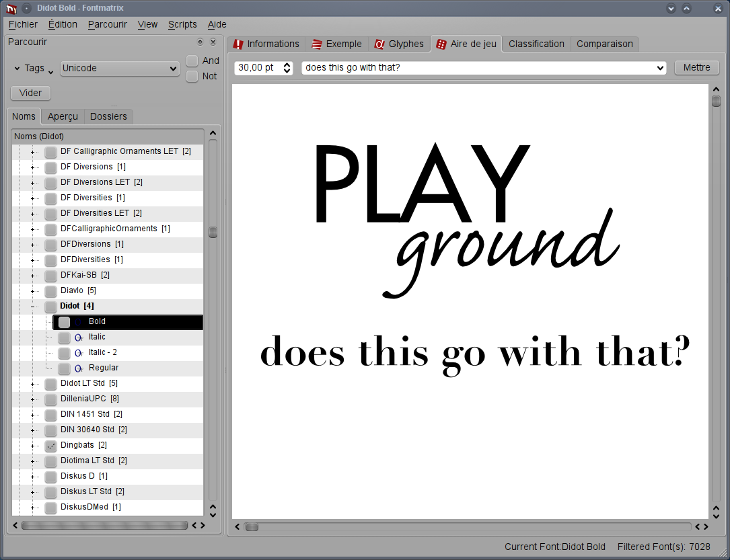This screenshot has width=730, height=560.
Task: Click the 'does this go with that?' playground text
Action: (x=475, y=354)
